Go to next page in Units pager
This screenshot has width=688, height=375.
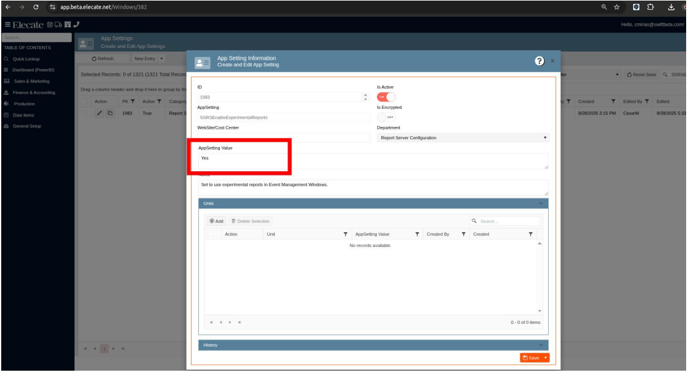[230, 322]
